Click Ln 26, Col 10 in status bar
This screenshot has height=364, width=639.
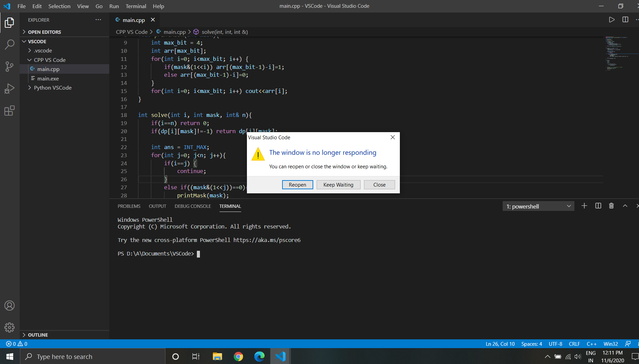click(x=500, y=344)
